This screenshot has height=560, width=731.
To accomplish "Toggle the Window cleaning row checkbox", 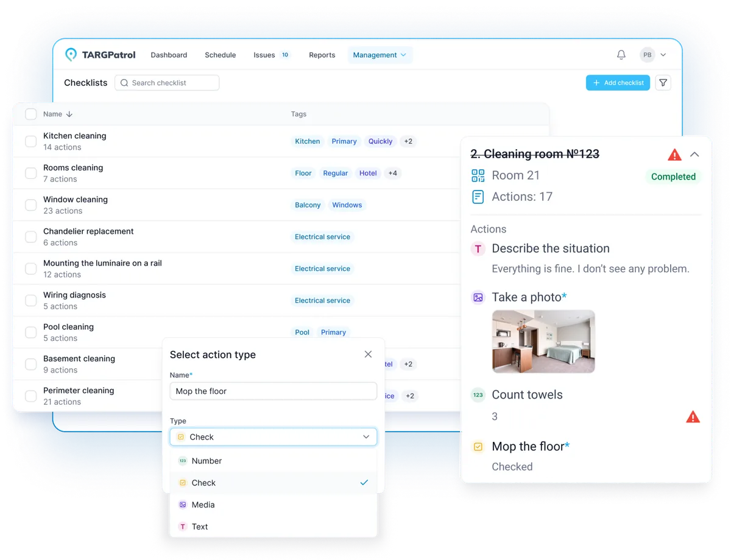I will point(30,205).
